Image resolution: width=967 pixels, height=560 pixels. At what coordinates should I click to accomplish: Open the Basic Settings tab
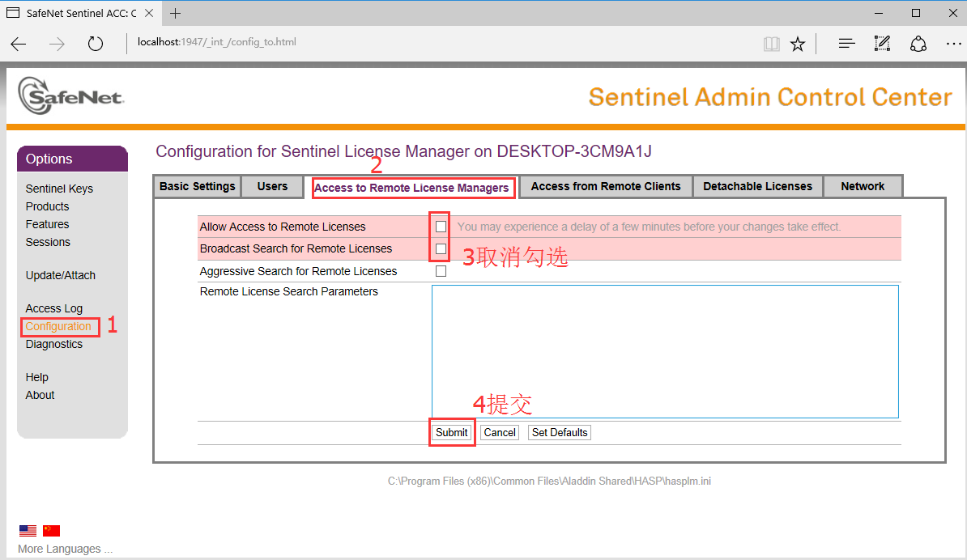pos(198,186)
